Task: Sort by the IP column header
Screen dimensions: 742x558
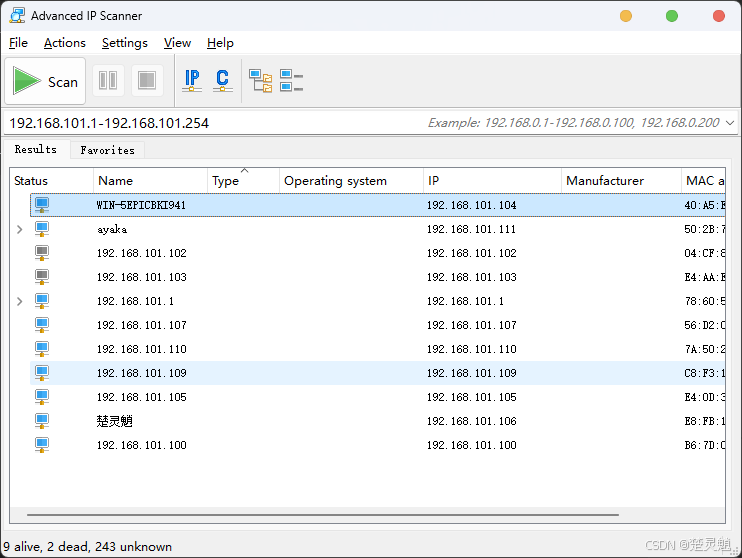Action: 492,181
